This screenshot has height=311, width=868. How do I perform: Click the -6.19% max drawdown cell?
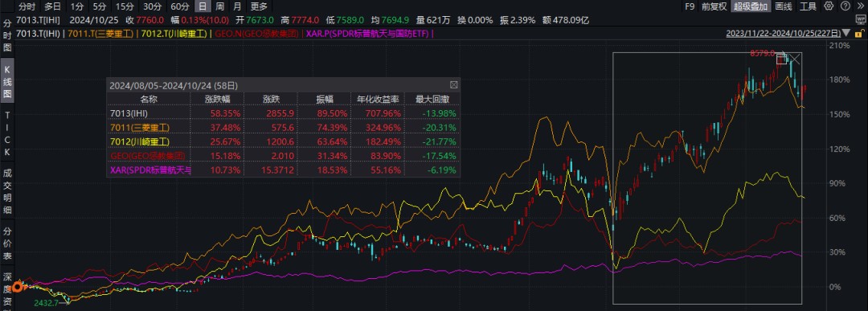pos(441,170)
